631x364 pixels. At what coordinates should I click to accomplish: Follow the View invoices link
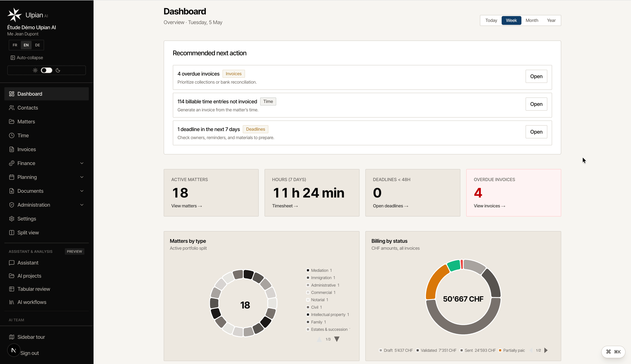489,206
